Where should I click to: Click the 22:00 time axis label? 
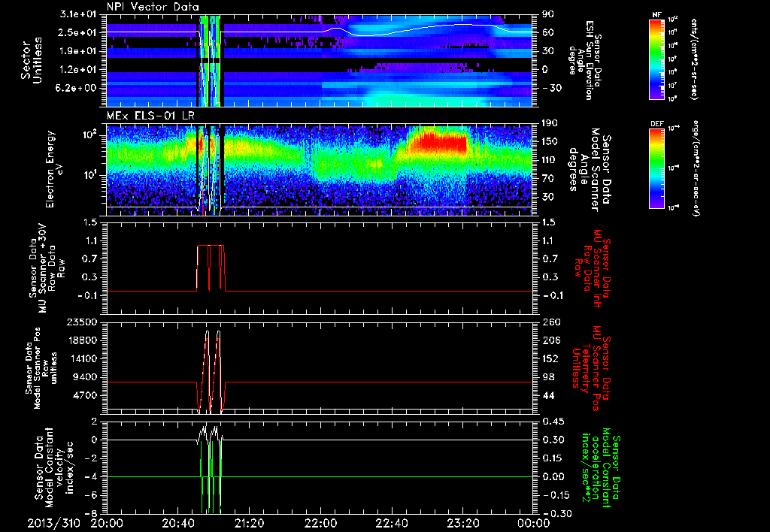point(320,523)
